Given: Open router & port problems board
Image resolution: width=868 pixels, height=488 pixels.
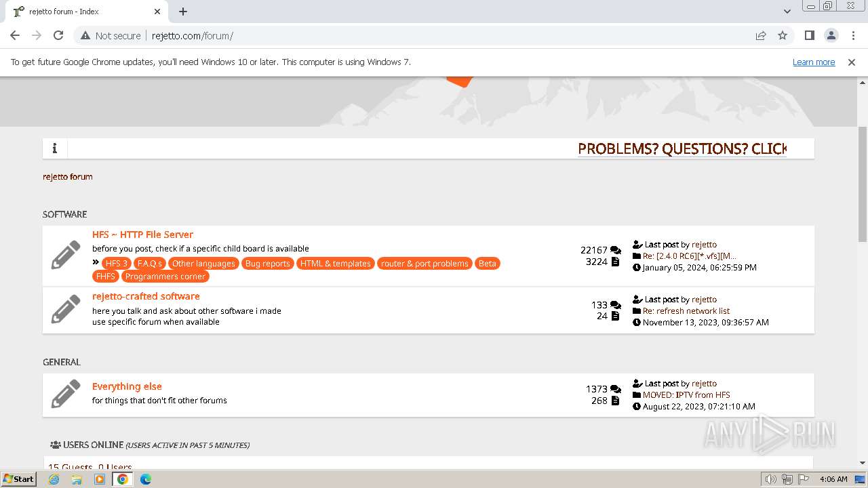Looking at the screenshot, I should click(425, 263).
